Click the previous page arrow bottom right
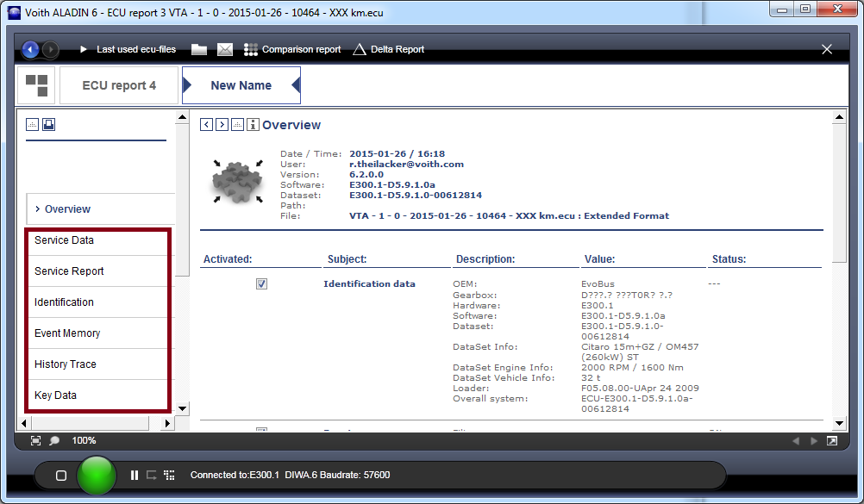This screenshot has width=864, height=504. (795, 440)
